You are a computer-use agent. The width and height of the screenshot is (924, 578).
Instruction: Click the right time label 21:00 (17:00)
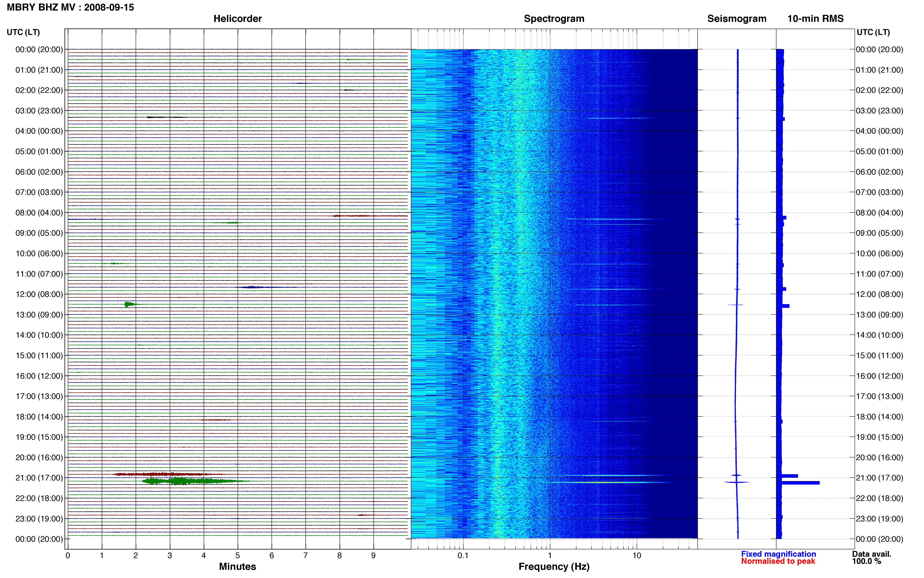(x=879, y=478)
